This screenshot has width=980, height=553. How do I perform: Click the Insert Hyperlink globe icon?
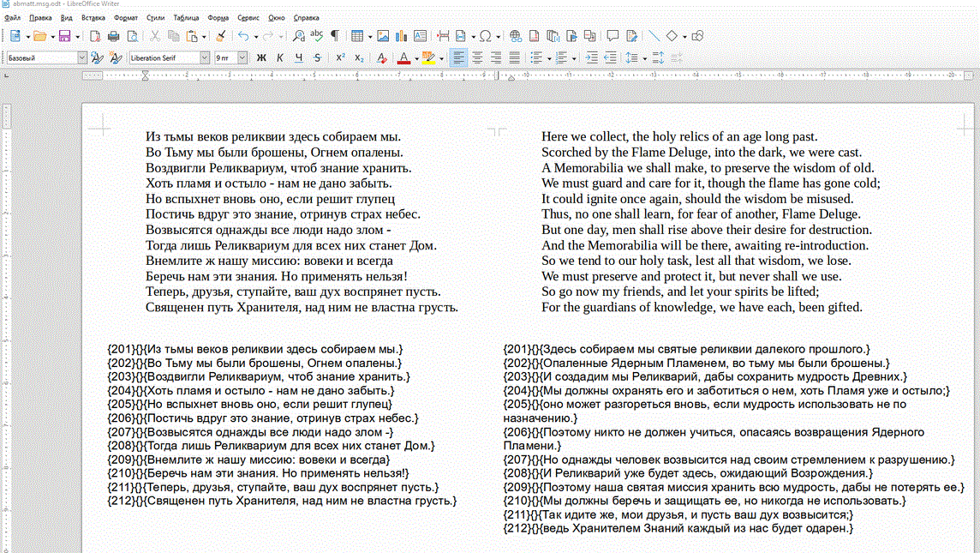515,36
